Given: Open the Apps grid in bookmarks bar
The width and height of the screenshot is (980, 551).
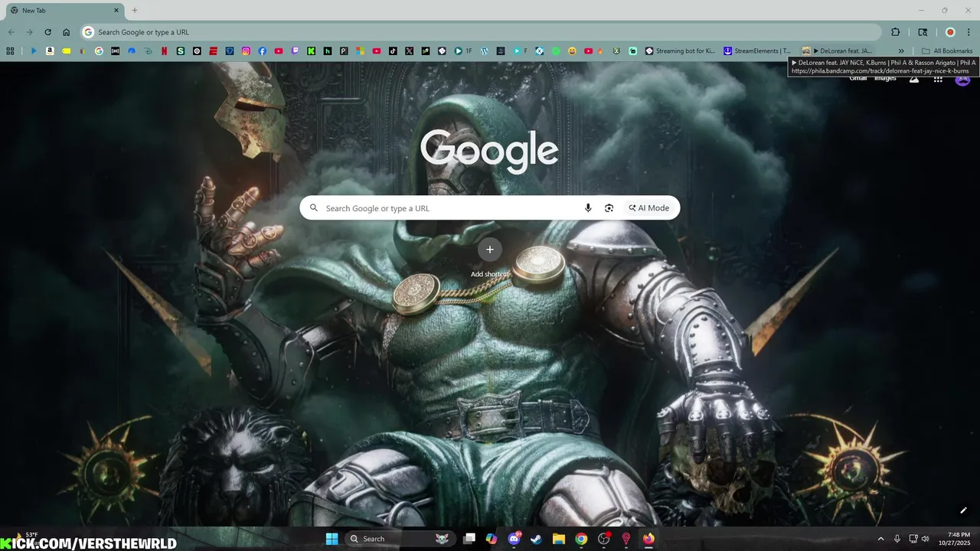Looking at the screenshot, I should [x=10, y=51].
